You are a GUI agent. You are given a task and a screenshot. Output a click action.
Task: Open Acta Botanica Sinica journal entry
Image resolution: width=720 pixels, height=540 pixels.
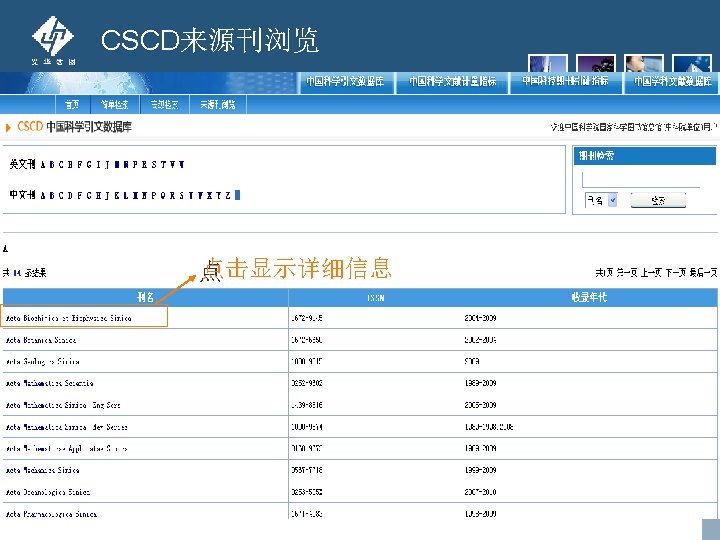(x=41, y=340)
